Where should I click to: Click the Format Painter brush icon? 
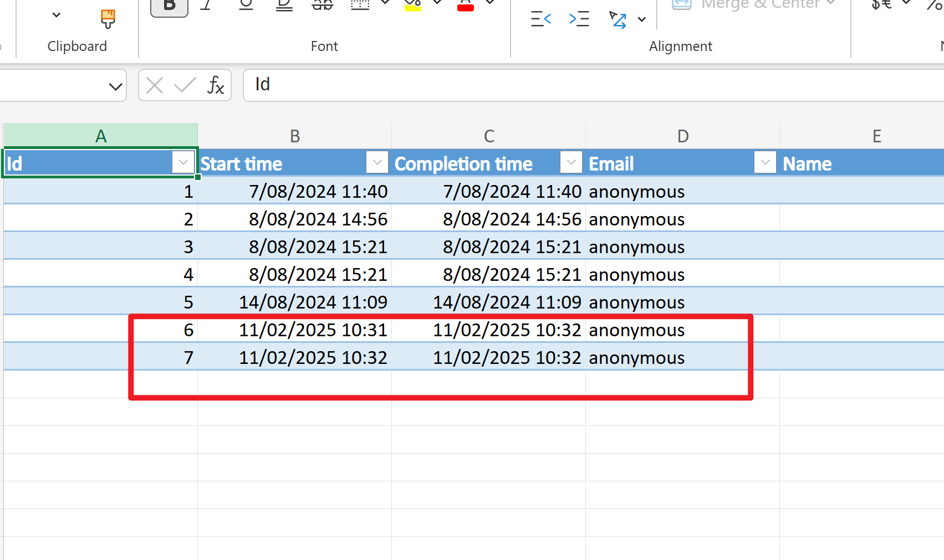coord(108,19)
